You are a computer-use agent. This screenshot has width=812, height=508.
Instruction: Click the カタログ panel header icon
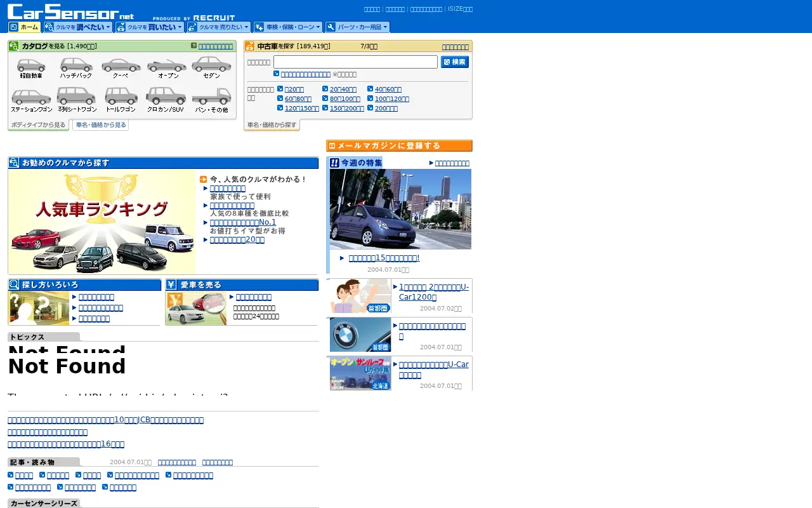(x=14, y=46)
